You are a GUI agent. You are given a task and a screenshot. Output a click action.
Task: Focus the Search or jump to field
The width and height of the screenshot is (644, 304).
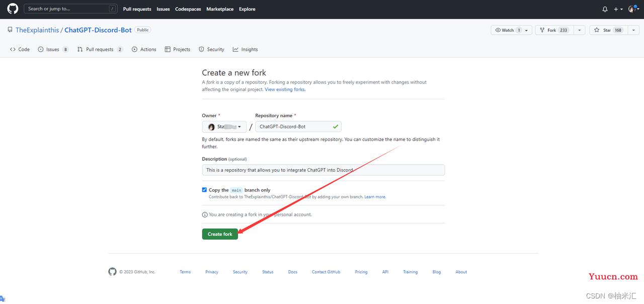(x=70, y=9)
